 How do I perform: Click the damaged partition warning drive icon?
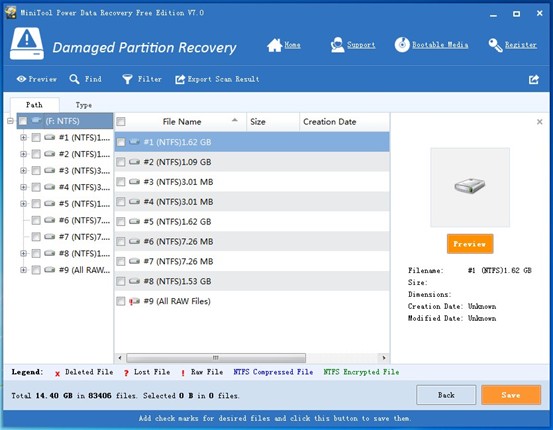pos(27,44)
